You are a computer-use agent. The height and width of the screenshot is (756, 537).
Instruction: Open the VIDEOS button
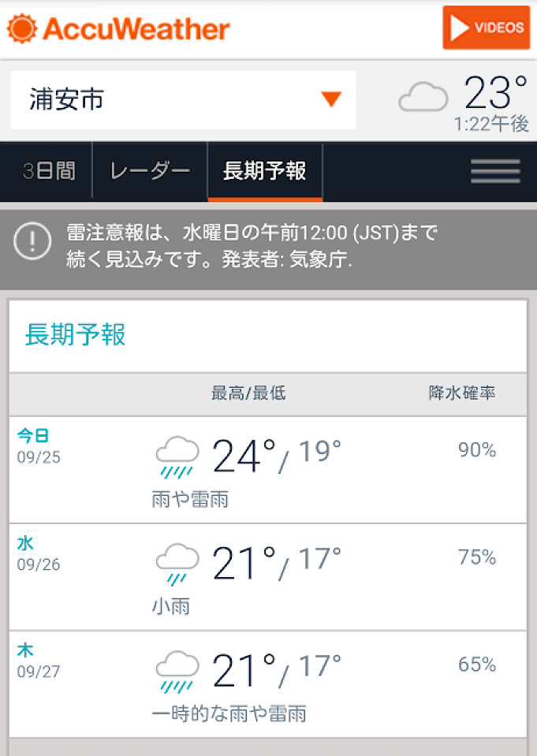486,28
